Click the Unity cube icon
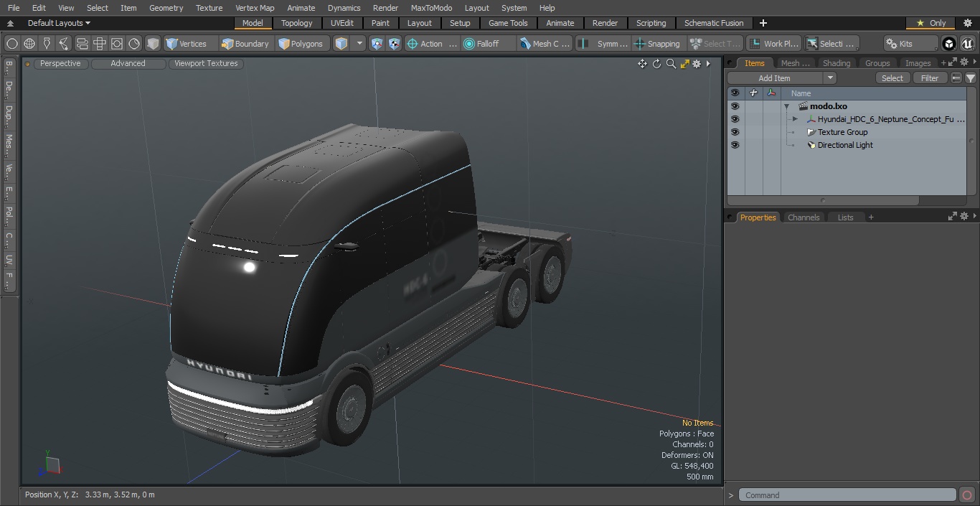 point(949,44)
